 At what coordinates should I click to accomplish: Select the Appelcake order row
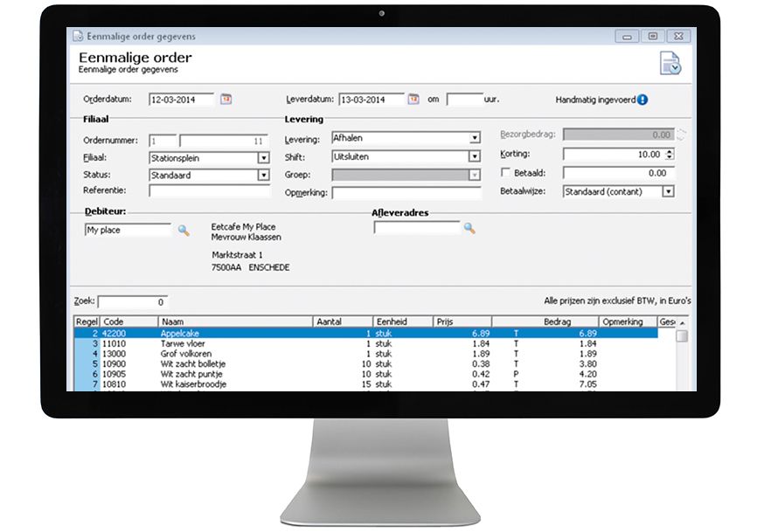(x=365, y=333)
